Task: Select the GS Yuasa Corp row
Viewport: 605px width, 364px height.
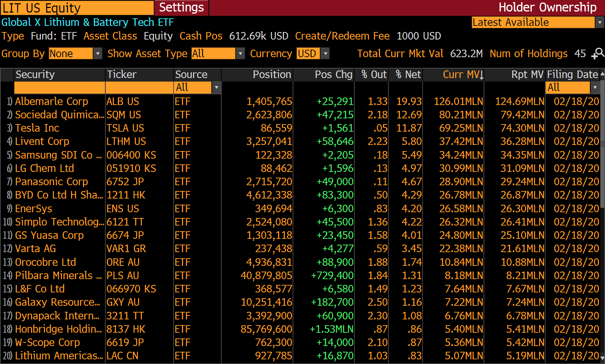Action: 300,235
